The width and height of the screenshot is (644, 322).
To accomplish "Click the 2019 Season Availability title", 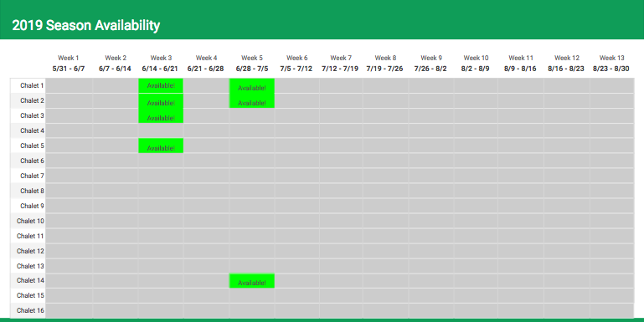I will point(86,25).
